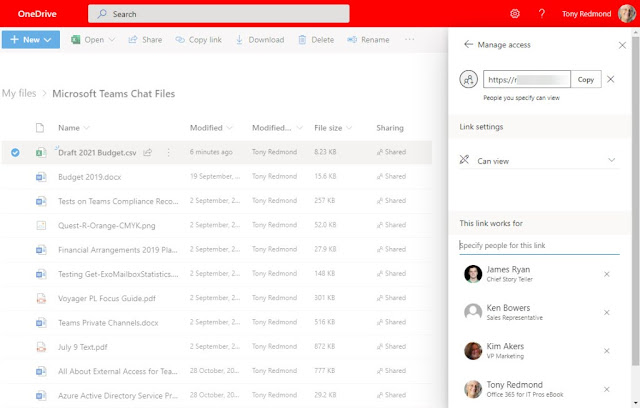Go to My files breadcrumb
This screenshot has width=640, height=408.
[x=19, y=93]
